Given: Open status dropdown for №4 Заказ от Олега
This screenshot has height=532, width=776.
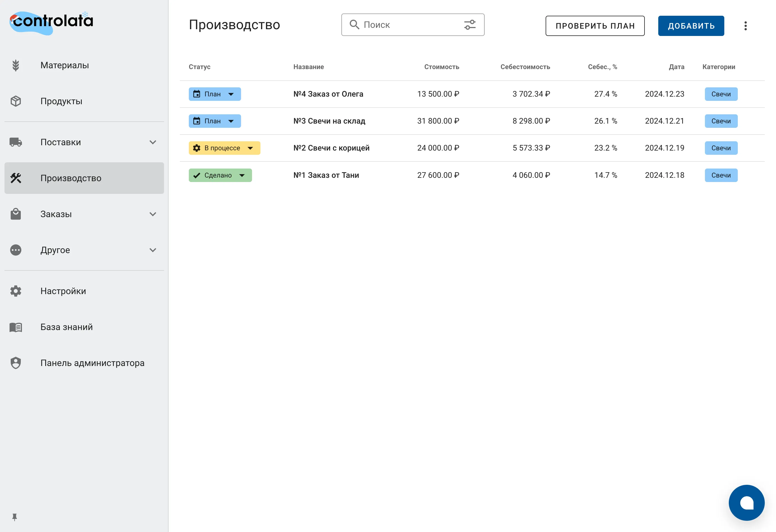Looking at the screenshot, I should 231,94.
